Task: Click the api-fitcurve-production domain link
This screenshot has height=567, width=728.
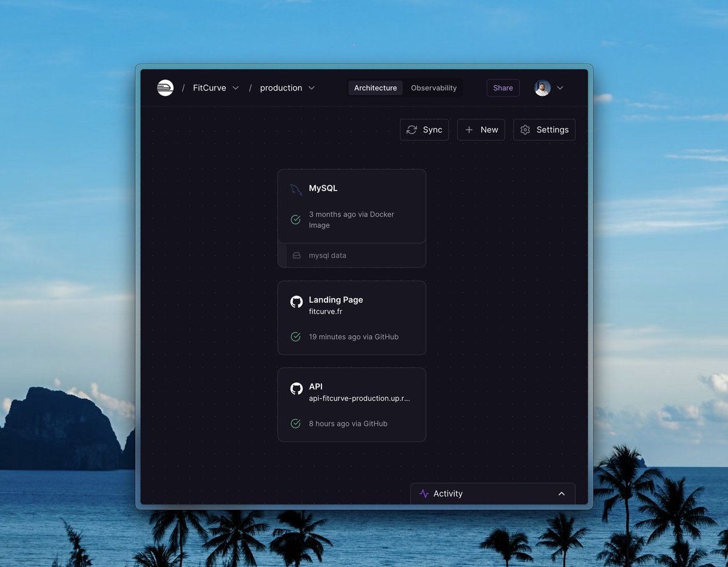Action: tap(359, 398)
